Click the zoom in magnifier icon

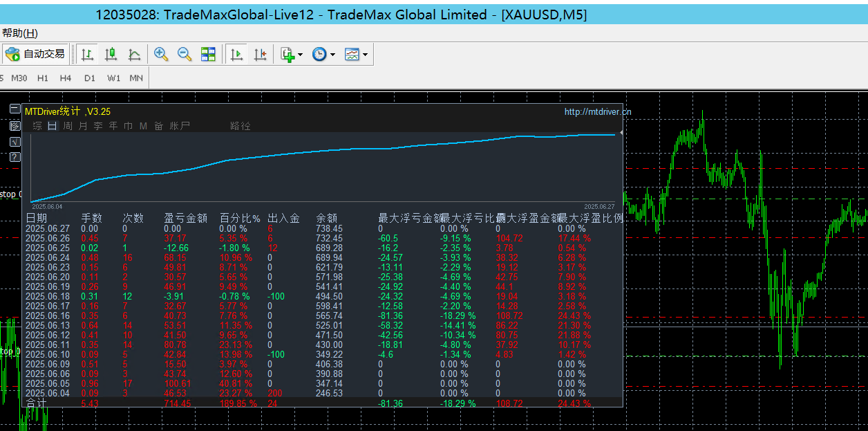[x=161, y=54]
